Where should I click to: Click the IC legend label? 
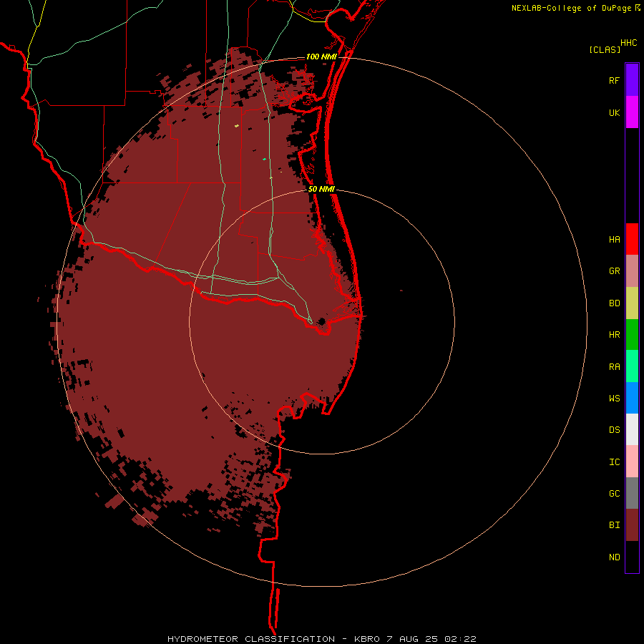614,462
